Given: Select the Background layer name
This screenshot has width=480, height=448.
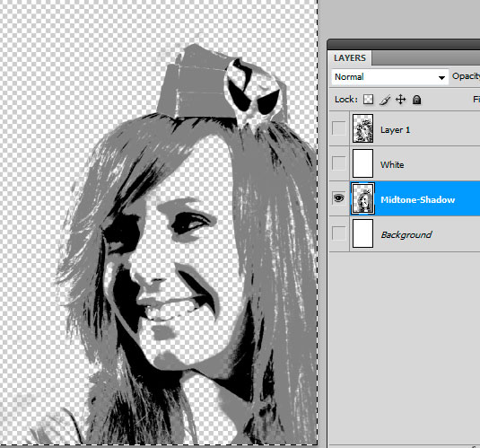Looking at the screenshot, I should click(406, 235).
